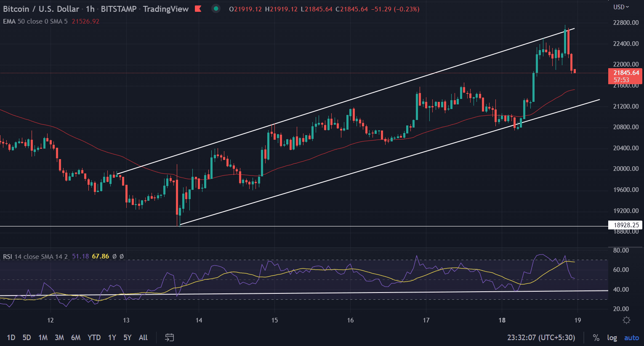Select the 5D time range

pyautogui.click(x=27, y=338)
